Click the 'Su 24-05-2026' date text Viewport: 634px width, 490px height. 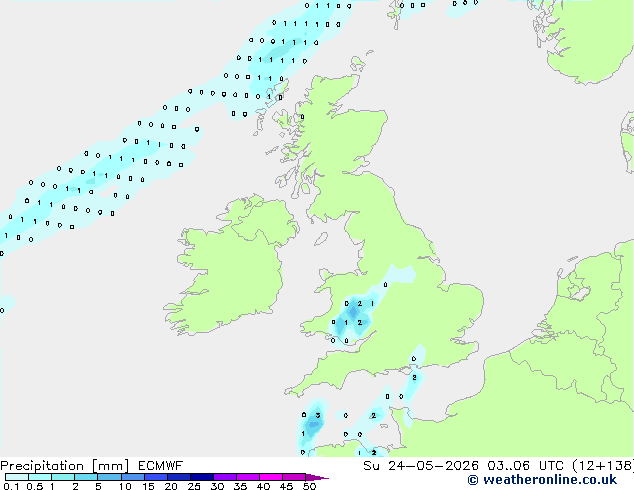tap(421, 466)
